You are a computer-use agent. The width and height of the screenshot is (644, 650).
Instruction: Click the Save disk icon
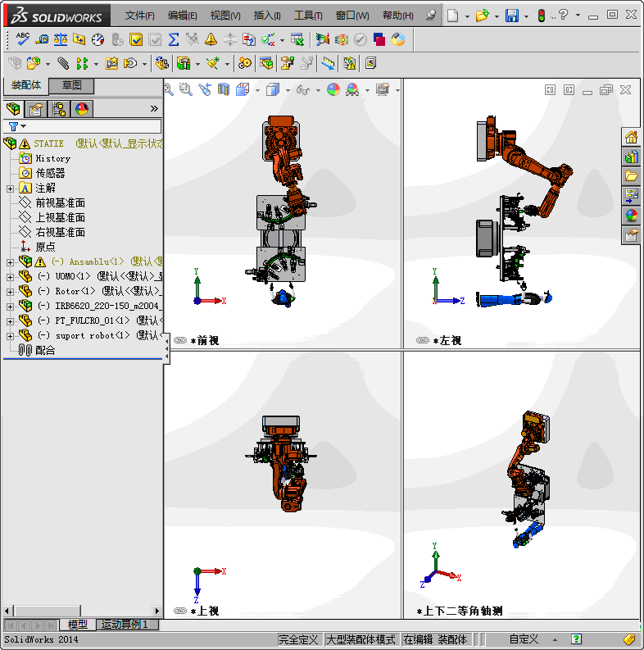[512, 16]
